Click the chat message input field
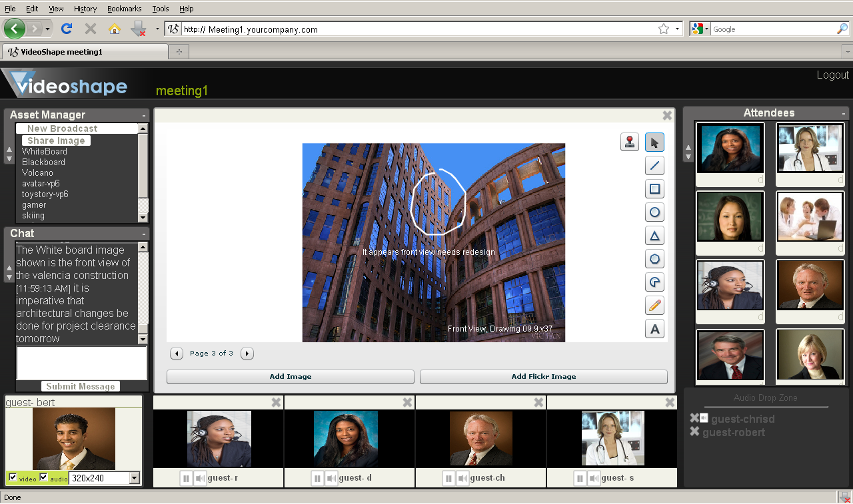Screen dimensions: 853x504 click(x=81, y=363)
